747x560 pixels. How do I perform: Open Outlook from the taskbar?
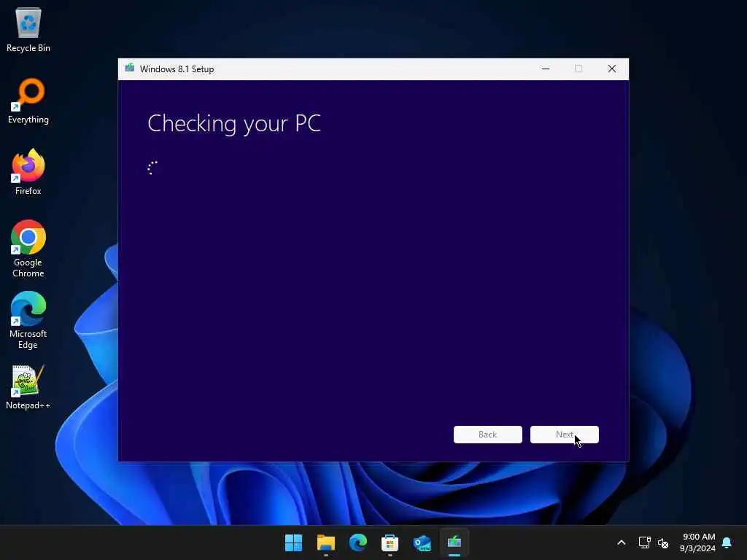[422, 542]
